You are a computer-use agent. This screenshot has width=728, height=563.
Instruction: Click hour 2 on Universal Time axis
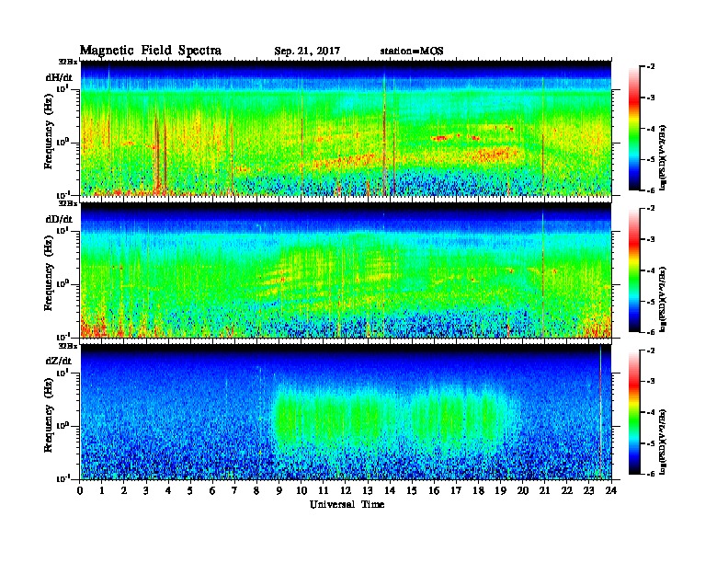click(124, 490)
